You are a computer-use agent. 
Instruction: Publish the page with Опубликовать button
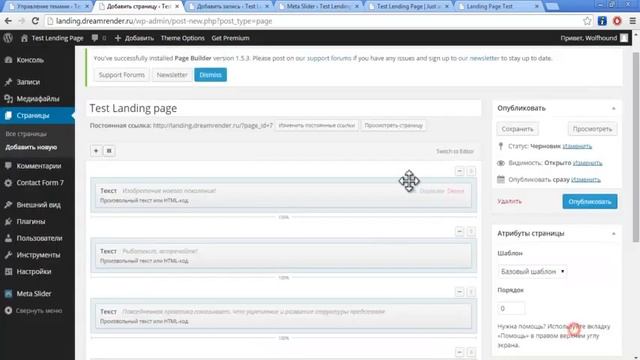click(x=590, y=202)
